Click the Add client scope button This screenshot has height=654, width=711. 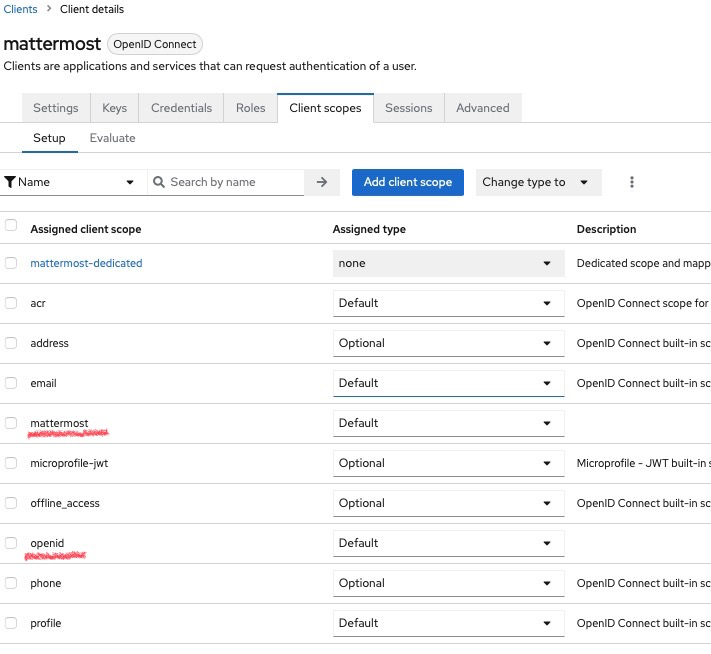tap(408, 182)
